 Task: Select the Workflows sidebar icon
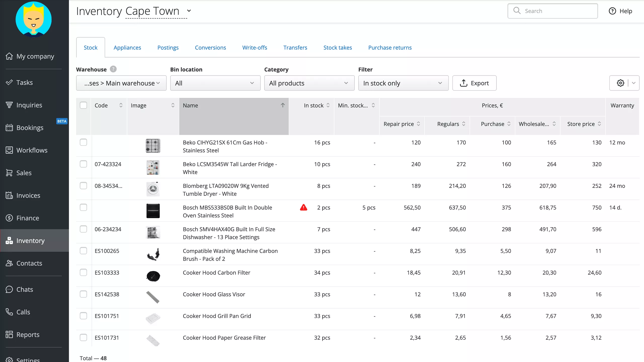9,150
